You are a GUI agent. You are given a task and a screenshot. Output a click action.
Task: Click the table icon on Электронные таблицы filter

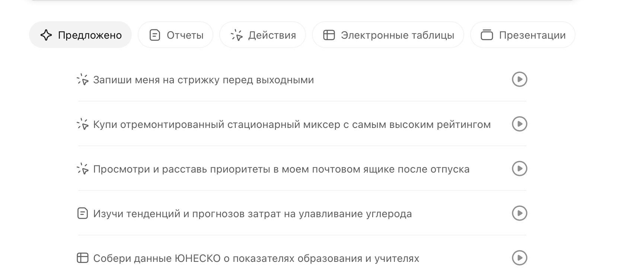click(x=329, y=35)
